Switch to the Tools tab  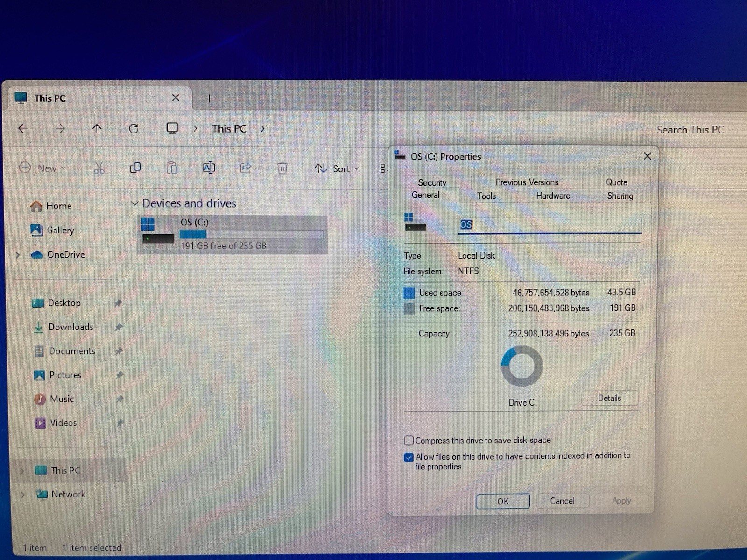[x=486, y=196]
